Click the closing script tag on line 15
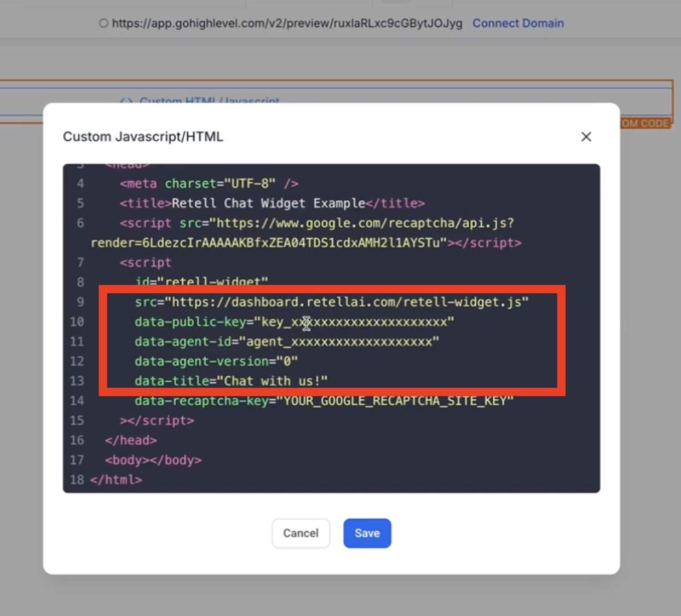The image size is (681, 616). (157, 420)
